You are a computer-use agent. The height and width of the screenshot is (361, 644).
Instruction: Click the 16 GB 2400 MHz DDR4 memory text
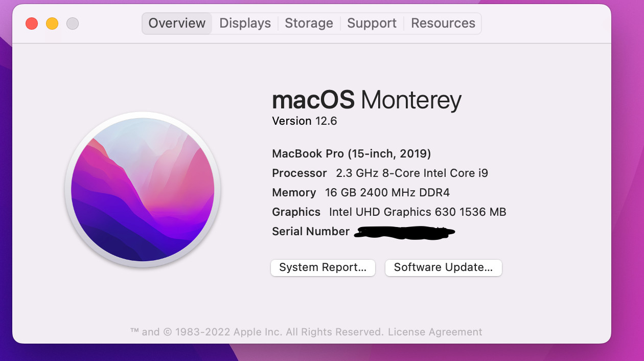pos(387,192)
